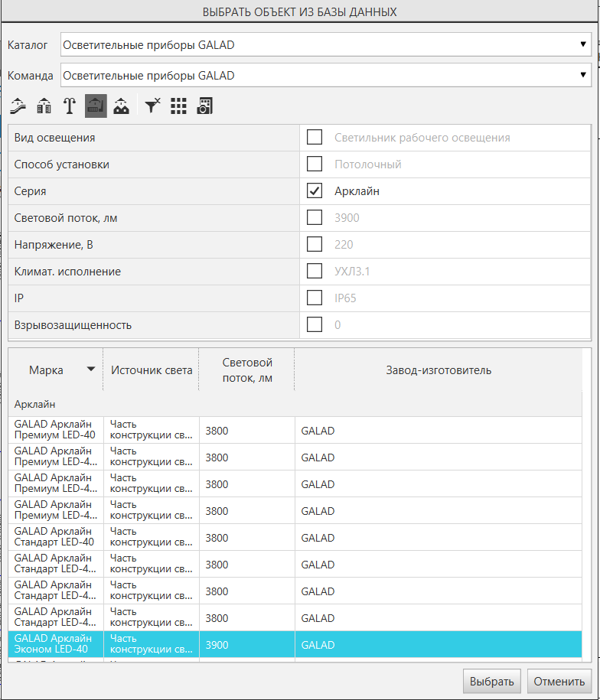
Task: Enable the Климат. исполнение УХЛ3.1 checkbox
Action: pos(315,272)
